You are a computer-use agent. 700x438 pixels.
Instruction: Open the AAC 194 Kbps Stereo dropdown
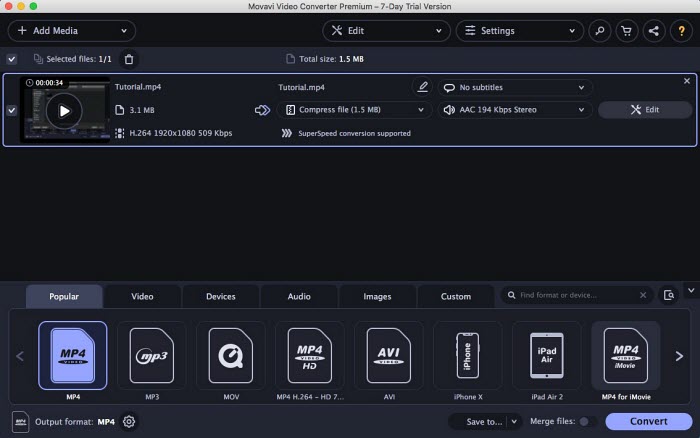(515, 110)
